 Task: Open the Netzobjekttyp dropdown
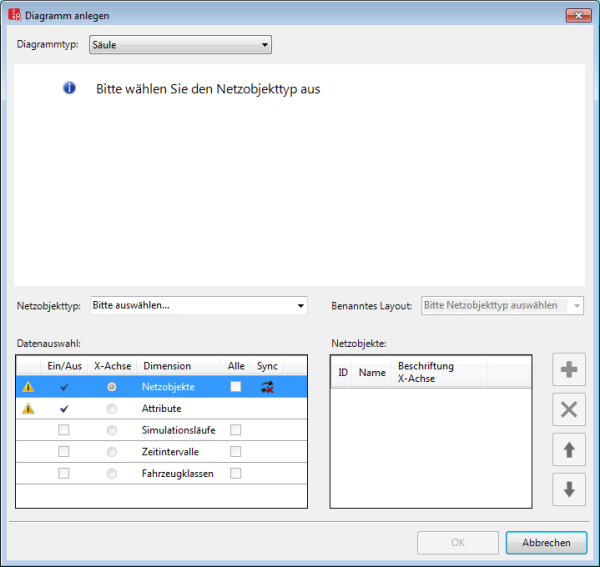pos(198,306)
